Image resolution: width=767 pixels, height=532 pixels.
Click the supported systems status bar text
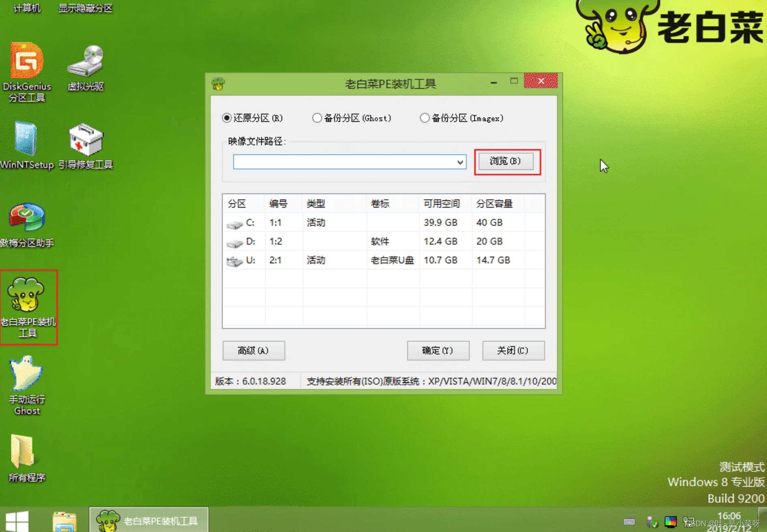[431, 381]
